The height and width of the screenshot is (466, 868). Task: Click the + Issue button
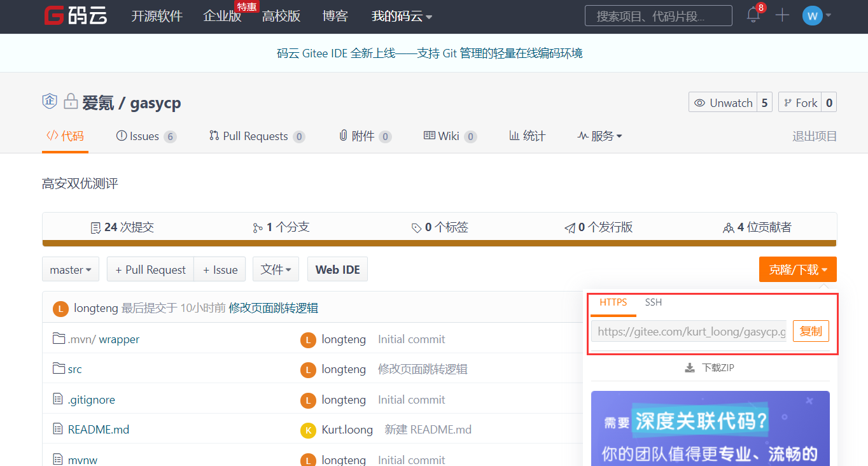[x=220, y=269]
